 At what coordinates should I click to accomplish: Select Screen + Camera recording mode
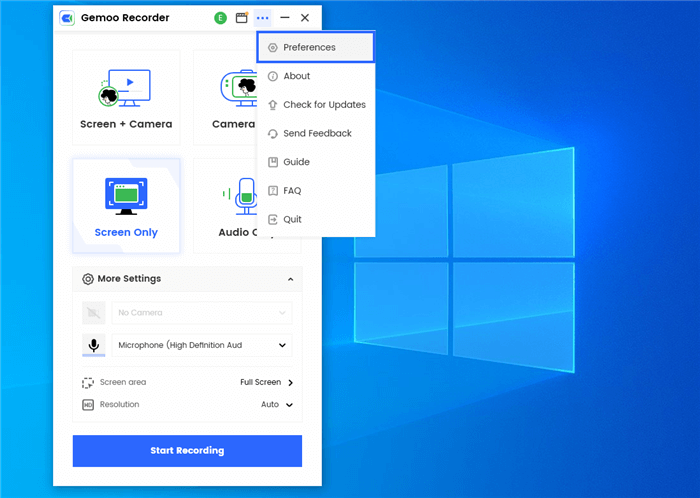pos(126,97)
